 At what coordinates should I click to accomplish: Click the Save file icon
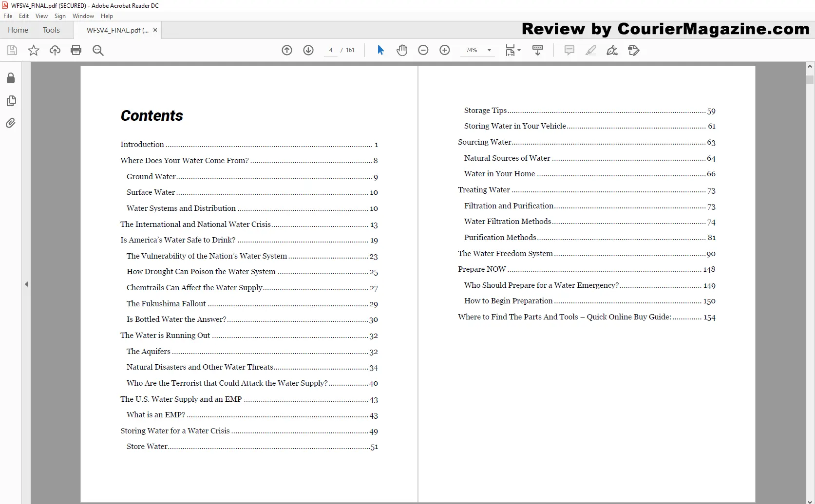12,50
